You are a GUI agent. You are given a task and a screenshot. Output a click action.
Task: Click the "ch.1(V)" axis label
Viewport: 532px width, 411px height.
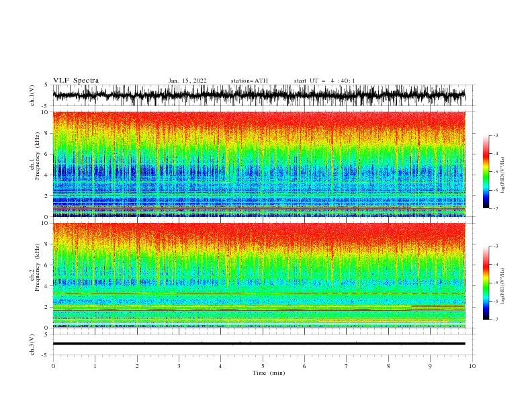click(32, 95)
